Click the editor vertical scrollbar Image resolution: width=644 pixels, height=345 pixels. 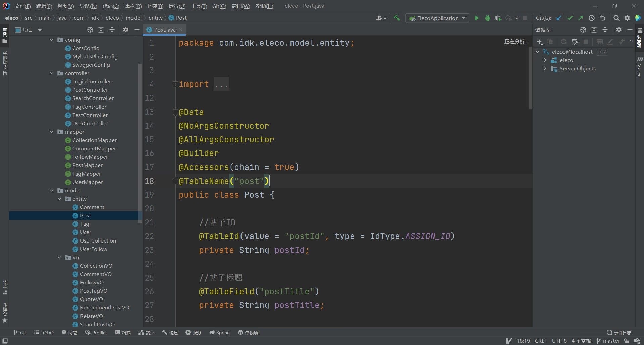(530, 78)
